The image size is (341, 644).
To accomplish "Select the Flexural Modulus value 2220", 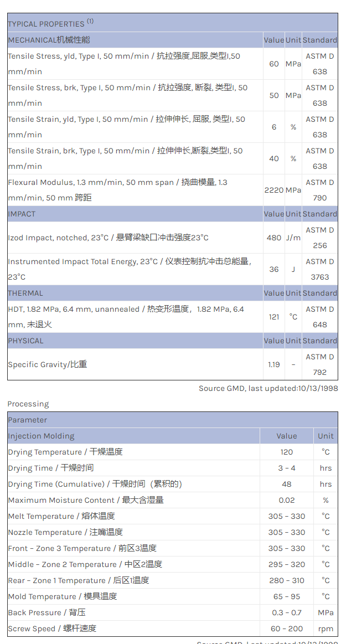I will [273, 190].
